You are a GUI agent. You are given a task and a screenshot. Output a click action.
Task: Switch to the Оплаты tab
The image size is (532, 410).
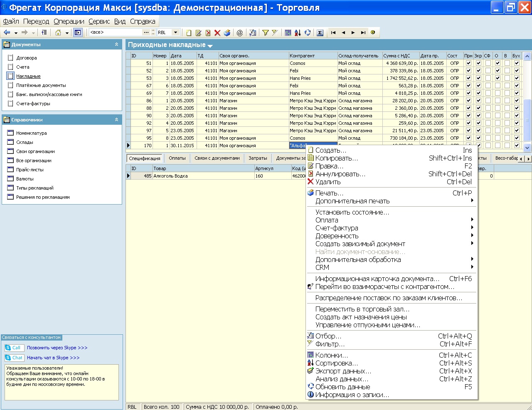[177, 158]
